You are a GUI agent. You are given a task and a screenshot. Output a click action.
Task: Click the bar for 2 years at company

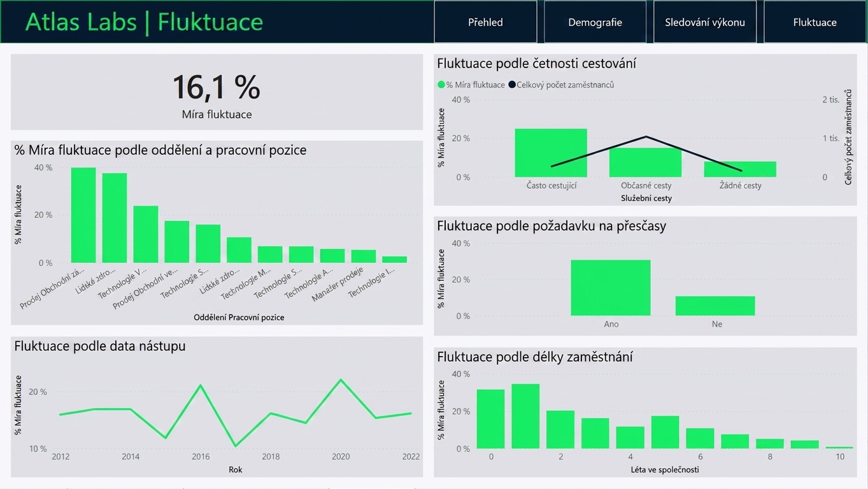pos(560,430)
